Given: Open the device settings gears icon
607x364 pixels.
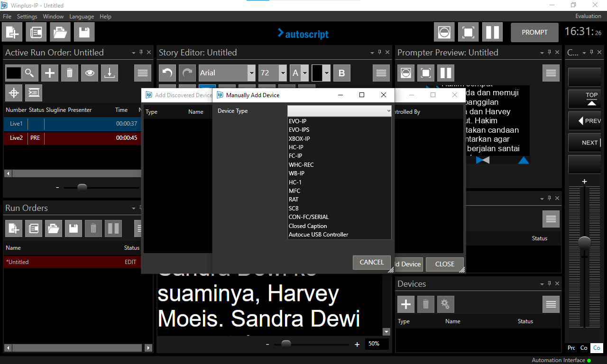Looking at the screenshot, I should pos(446,304).
